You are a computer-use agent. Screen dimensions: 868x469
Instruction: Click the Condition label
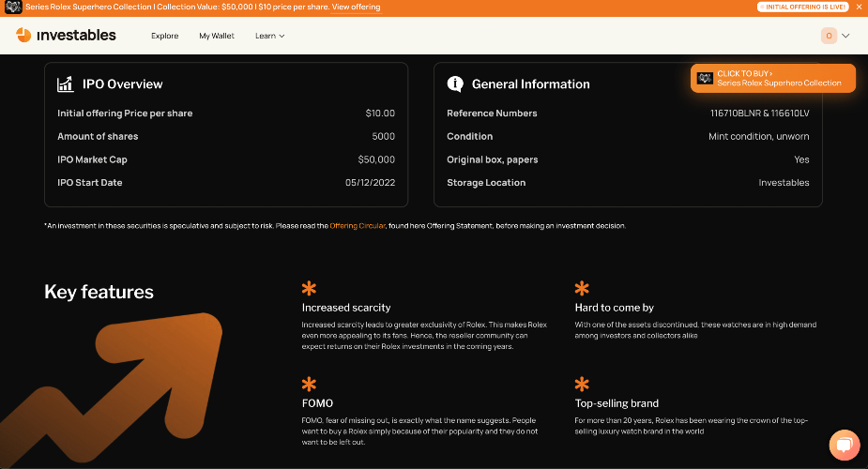469,136
